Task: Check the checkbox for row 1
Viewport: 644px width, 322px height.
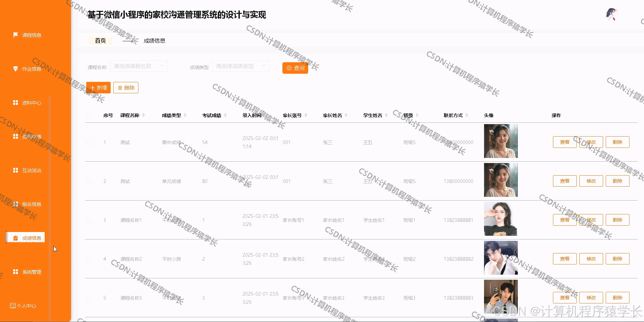Action: (x=89, y=143)
